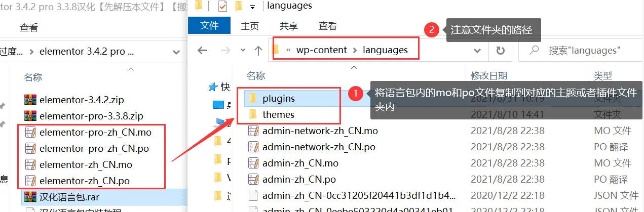Select admin-network-zh_CN.po file
The height and width of the screenshot is (212, 644).
(x=319, y=147)
